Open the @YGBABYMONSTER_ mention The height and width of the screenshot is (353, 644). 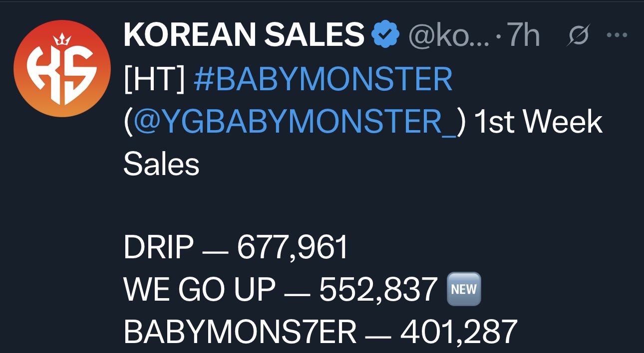(295, 122)
